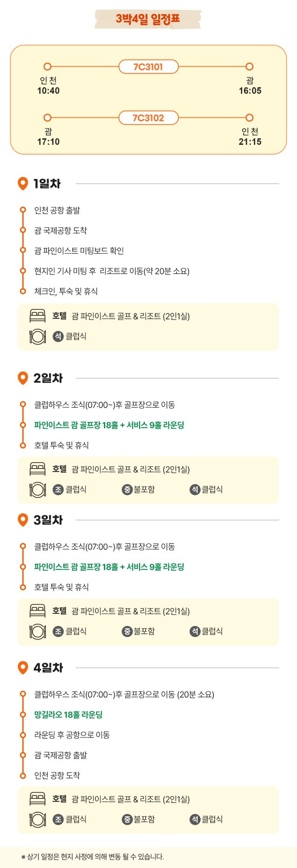
Task: Click the bed icon in Day 4 hotel box
Action: [x=38, y=799]
